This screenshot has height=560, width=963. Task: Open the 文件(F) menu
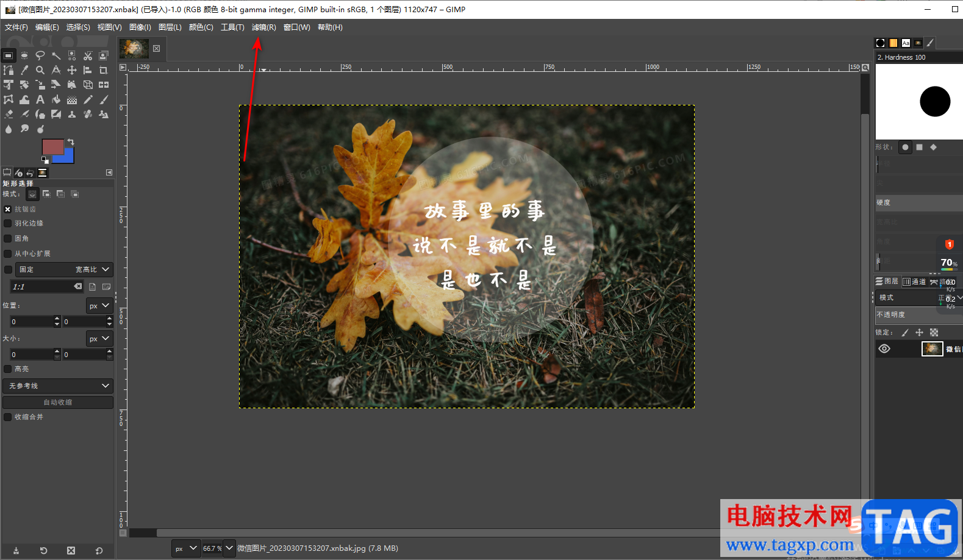16,27
